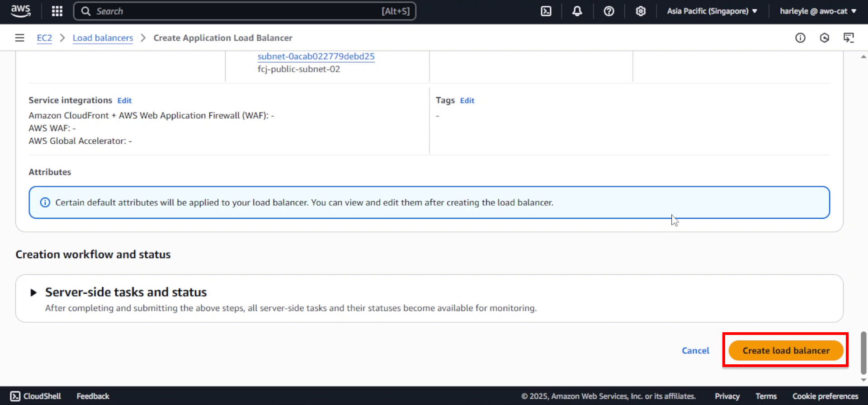Image resolution: width=868 pixels, height=405 pixels.
Task: Open Terms link in footer
Action: 766,396
